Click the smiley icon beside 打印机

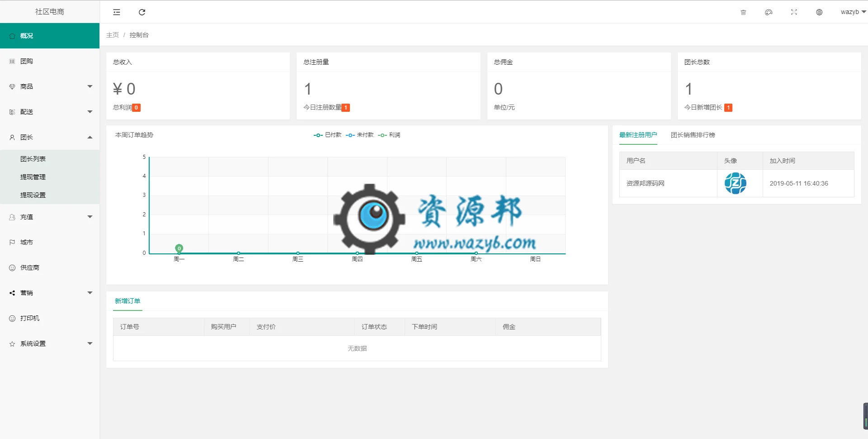pyautogui.click(x=12, y=318)
